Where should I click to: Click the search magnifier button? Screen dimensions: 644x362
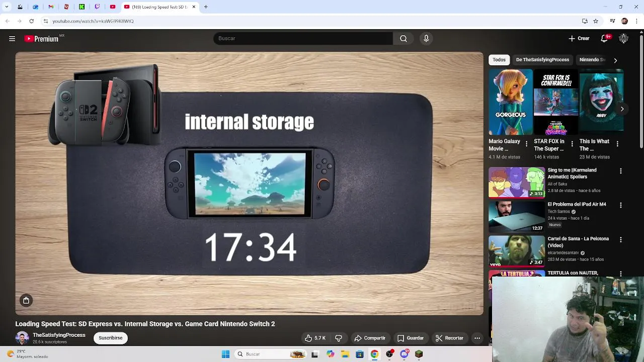(404, 38)
